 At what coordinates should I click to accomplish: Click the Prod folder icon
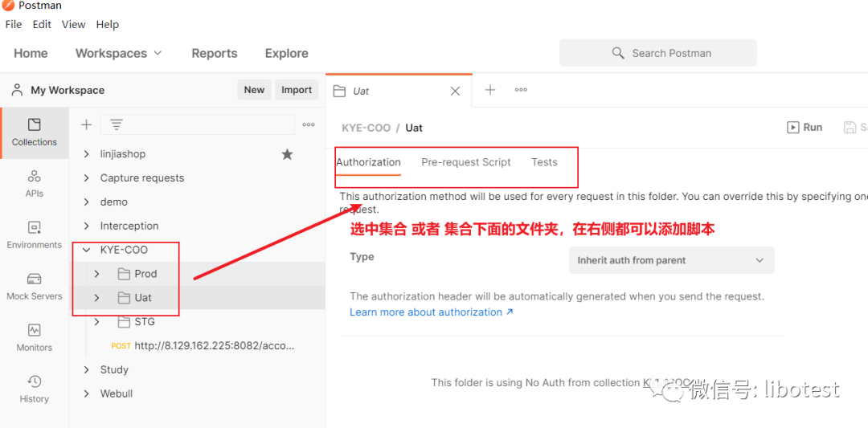[x=124, y=274]
